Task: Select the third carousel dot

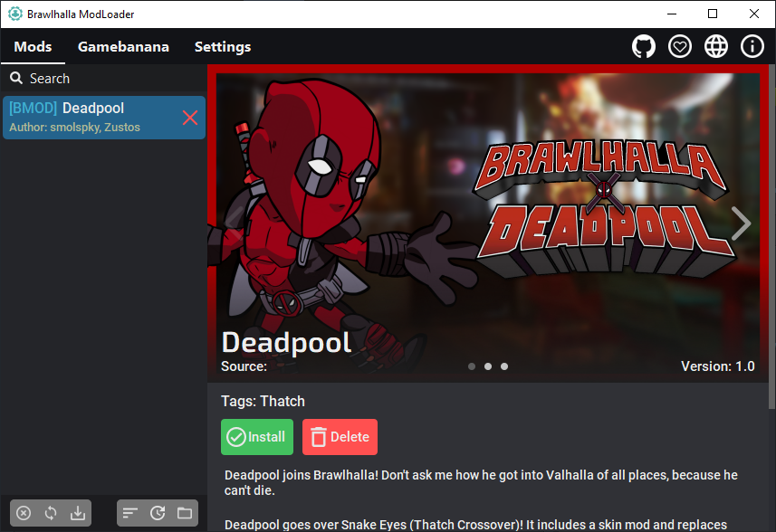Action: coord(504,366)
